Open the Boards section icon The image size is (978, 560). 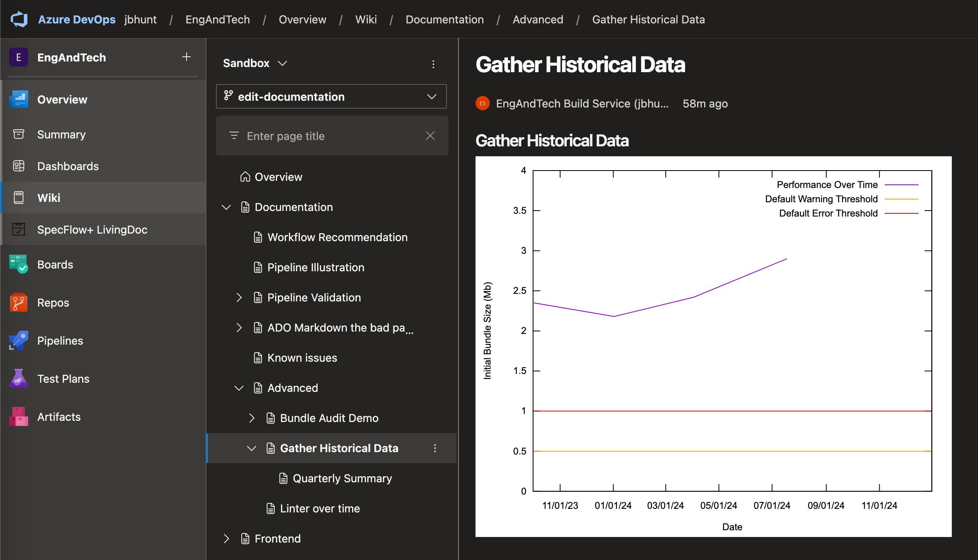[x=18, y=264]
